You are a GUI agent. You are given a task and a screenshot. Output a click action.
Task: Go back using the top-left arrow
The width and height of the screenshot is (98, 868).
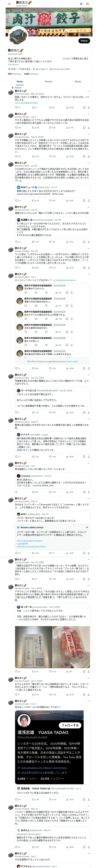(x=9, y=4)
